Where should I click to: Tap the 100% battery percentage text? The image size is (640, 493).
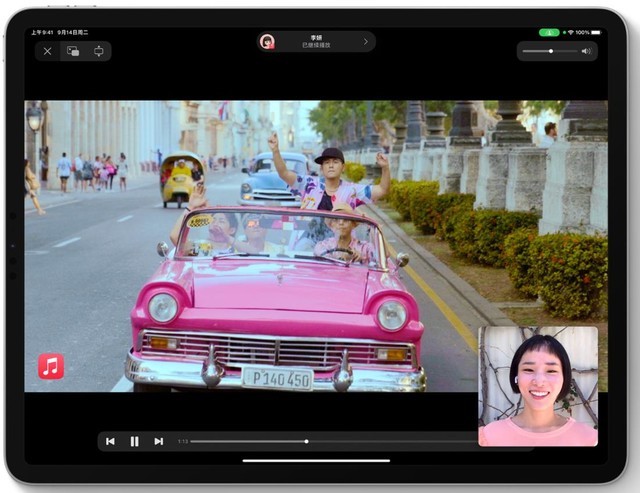[x=582, y=32]
